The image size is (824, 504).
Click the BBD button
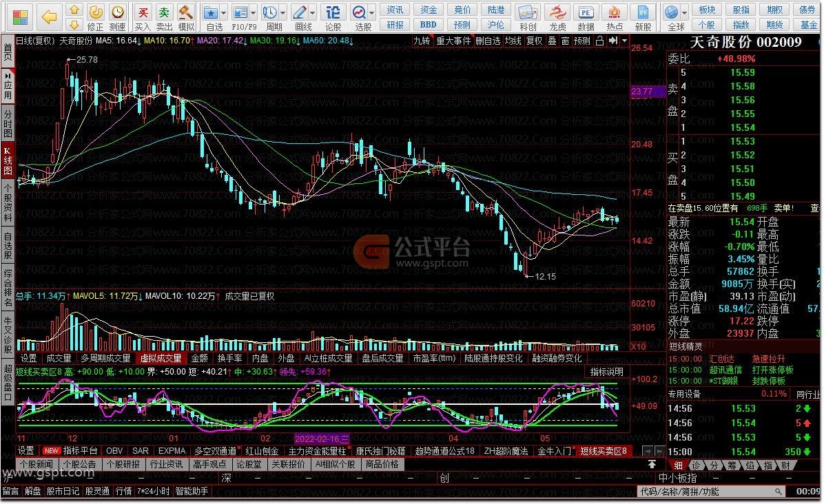[x=429, y=24]
